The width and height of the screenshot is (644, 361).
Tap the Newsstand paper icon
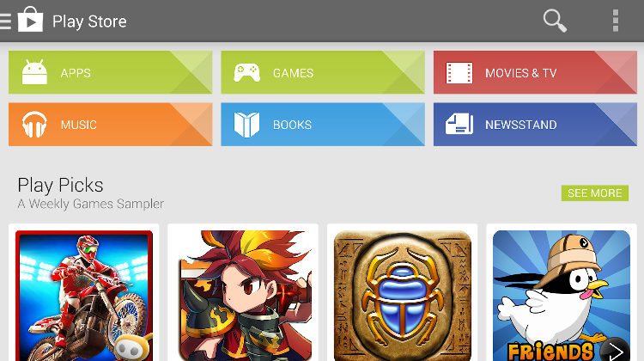coord(459,124)
